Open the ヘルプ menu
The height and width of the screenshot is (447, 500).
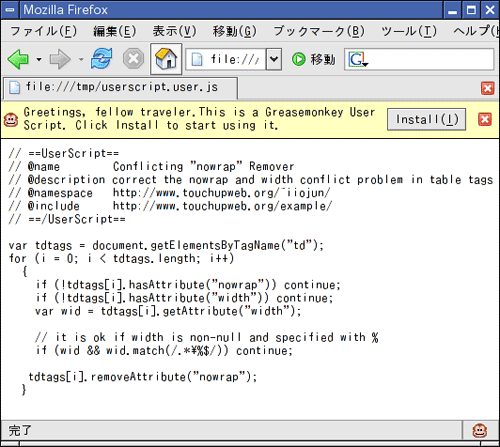pos(476,31)
